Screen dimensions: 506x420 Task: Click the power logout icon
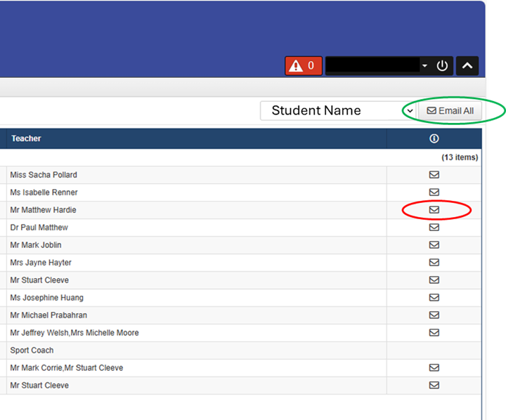(442, 66)
